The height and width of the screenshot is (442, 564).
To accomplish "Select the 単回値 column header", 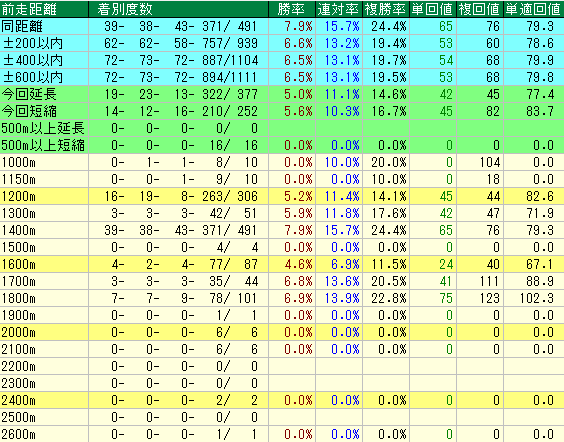I will (x=433, y=9).
